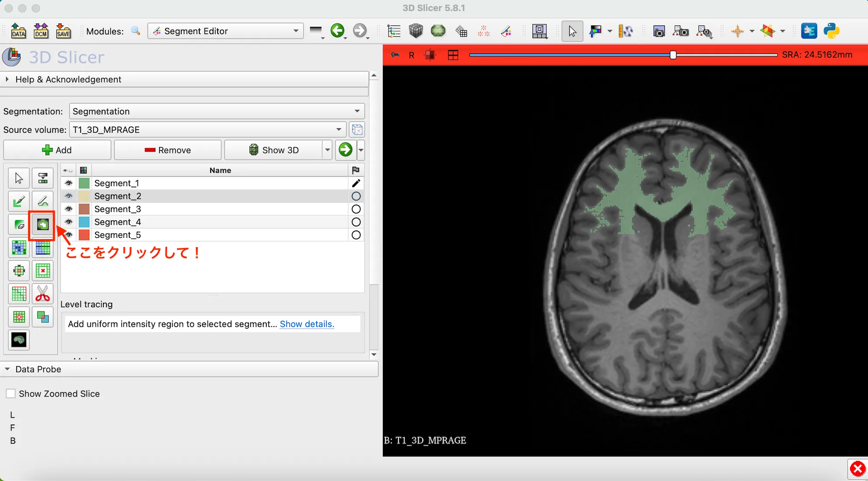Open the Show details link

(x=307, y=324)
